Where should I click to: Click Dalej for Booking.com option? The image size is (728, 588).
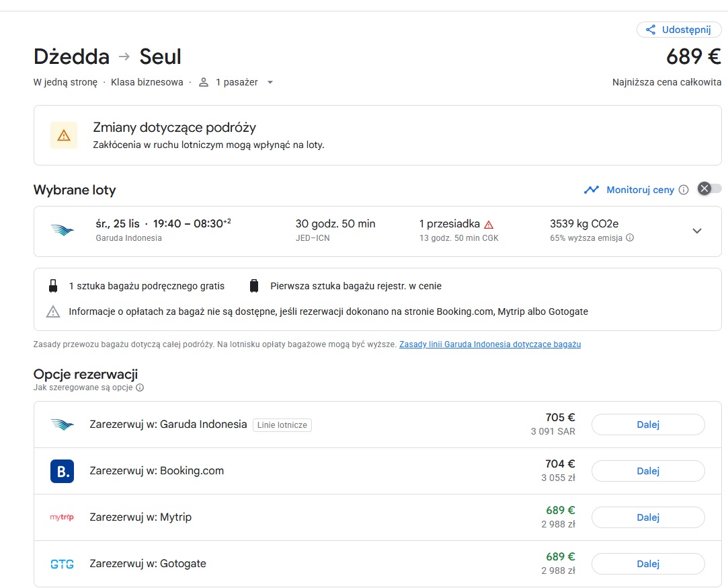pos(648,471)
